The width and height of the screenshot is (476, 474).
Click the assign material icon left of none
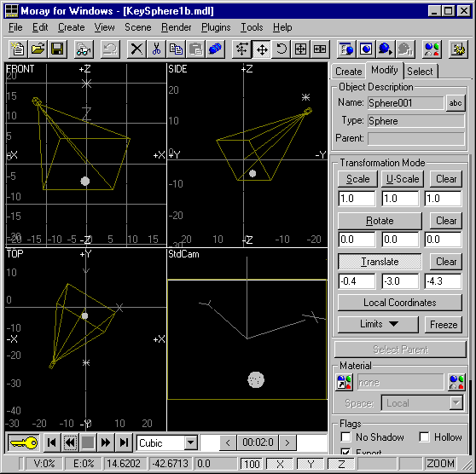coord(344,382)
